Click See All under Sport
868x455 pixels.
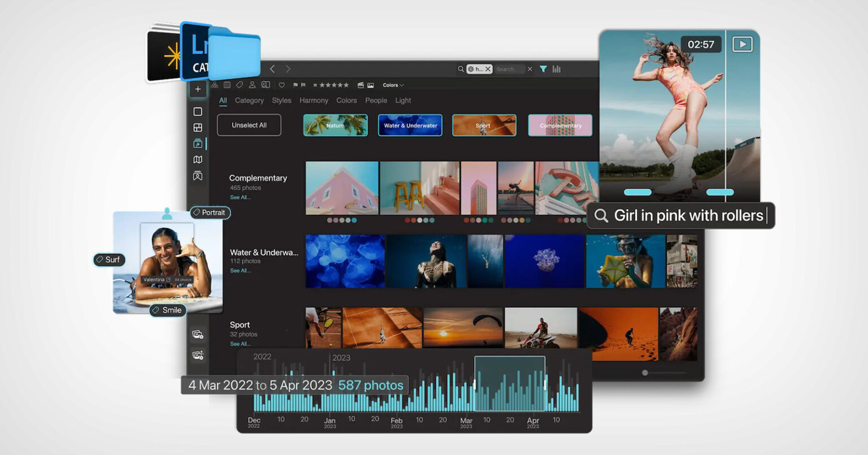coord(240,344)
